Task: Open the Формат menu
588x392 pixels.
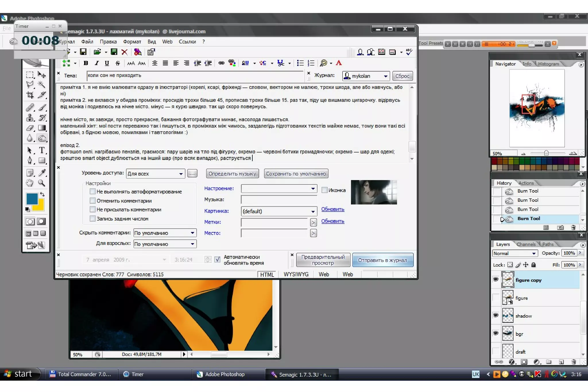Action: pos(132,42)
